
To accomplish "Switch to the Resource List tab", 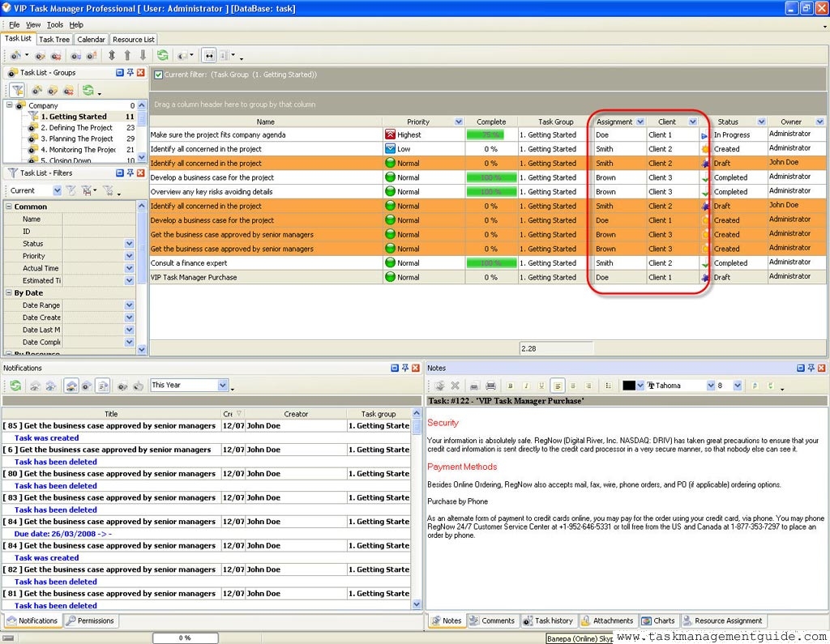I will coord(134,40).
